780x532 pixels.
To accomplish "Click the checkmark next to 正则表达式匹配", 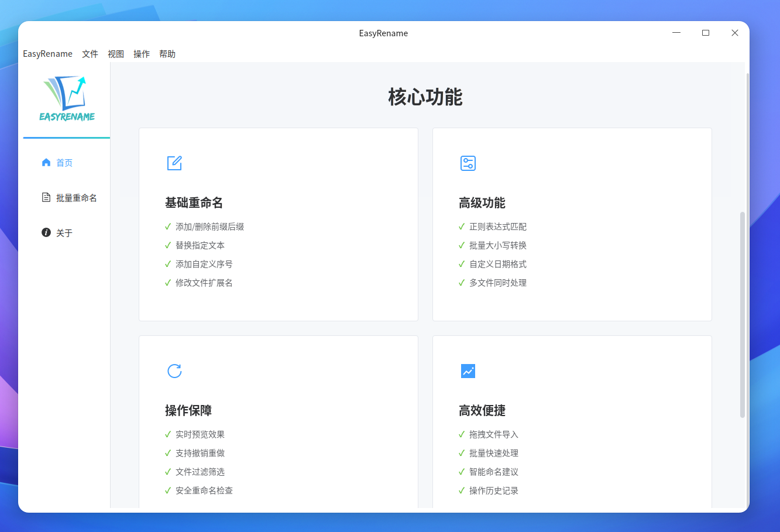I will 462,226.
